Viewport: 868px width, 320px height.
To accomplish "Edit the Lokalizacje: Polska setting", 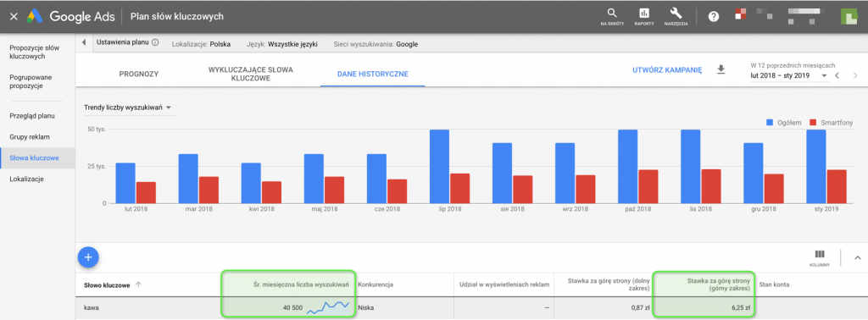I will 202,44.
